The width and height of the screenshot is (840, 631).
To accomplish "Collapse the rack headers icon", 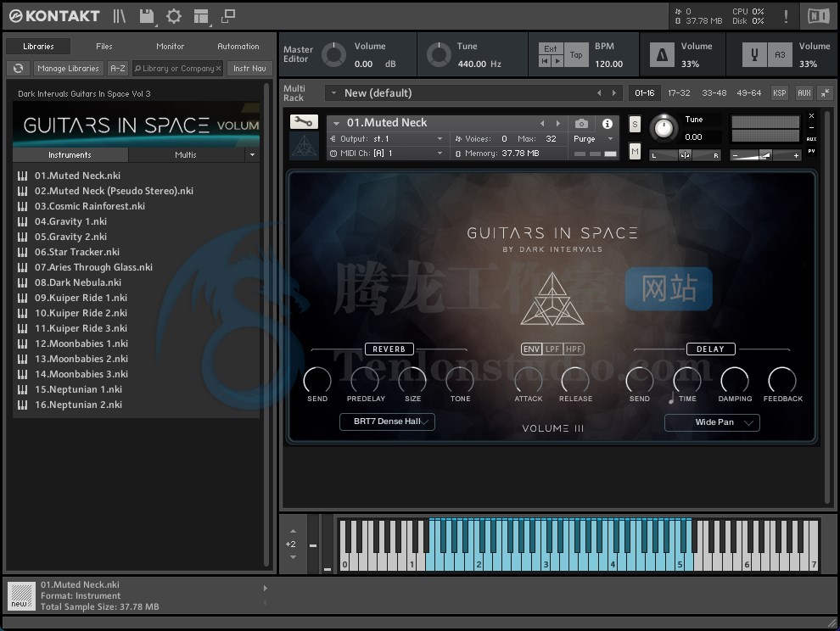I will [x=825, y=92].
